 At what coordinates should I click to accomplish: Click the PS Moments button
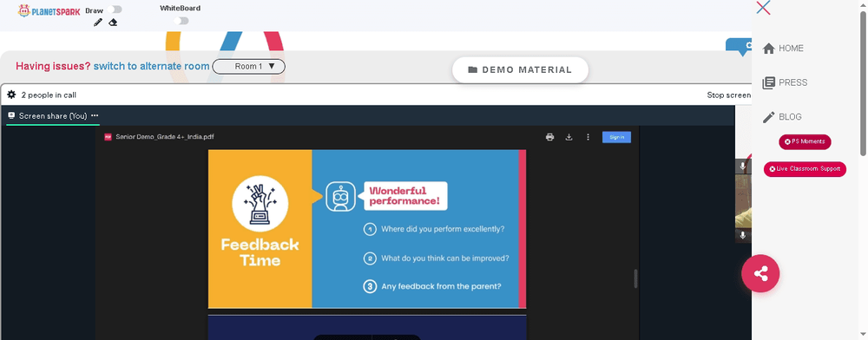805,141
